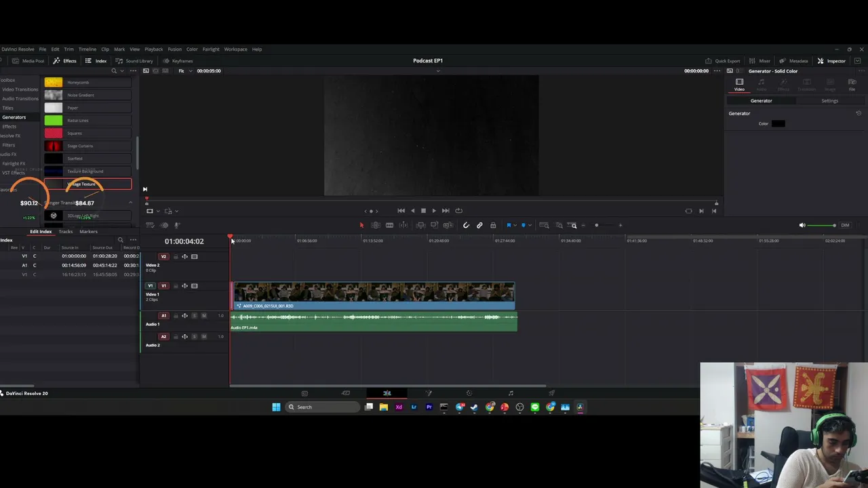Switch to the Settings tab in Inspector
Viewport: 868px width, 488px height.
(x=829, y=101)
